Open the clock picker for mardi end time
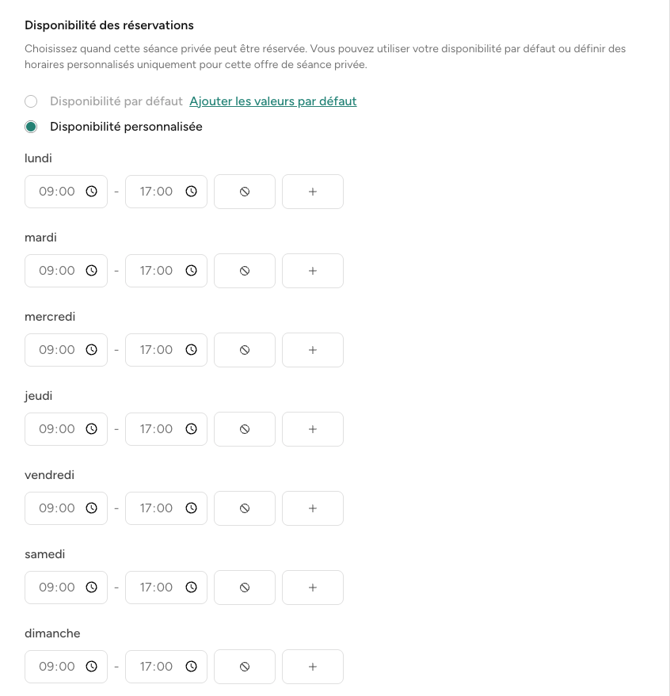This screenshot has width=670, height=696. pos(191,271)
